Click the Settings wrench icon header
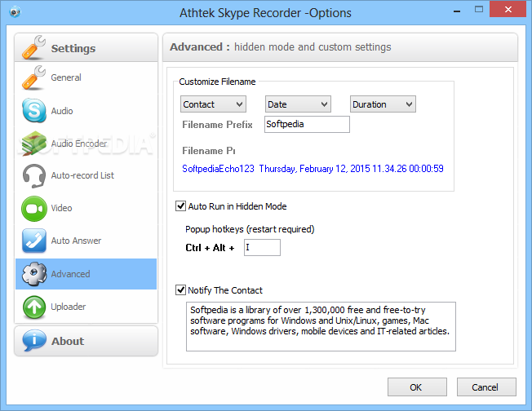Image resolution: width=532 pixels, height=411 pixels. coord(33,47)
